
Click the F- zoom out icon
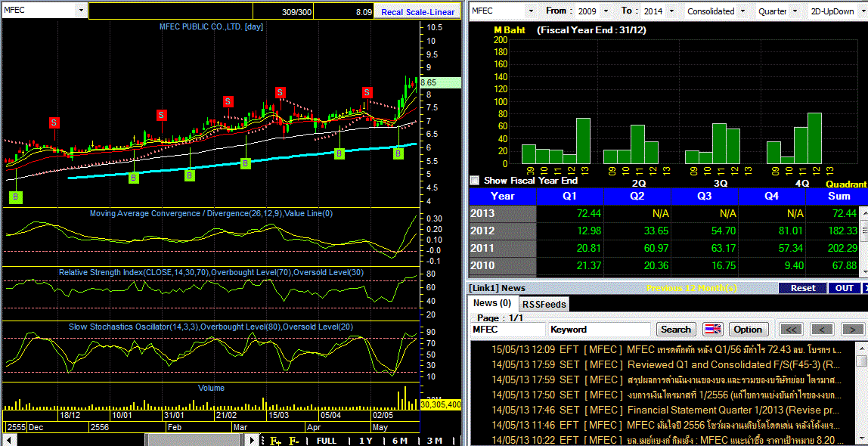pyautogui.click(x=294, y=441)
